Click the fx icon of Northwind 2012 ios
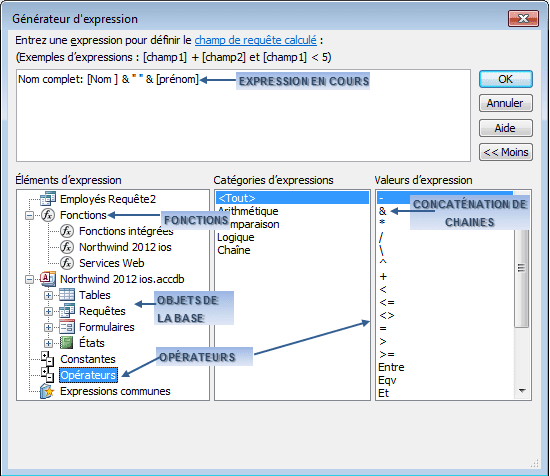Viewport: 550px width, 476px height. click(67, 247)
